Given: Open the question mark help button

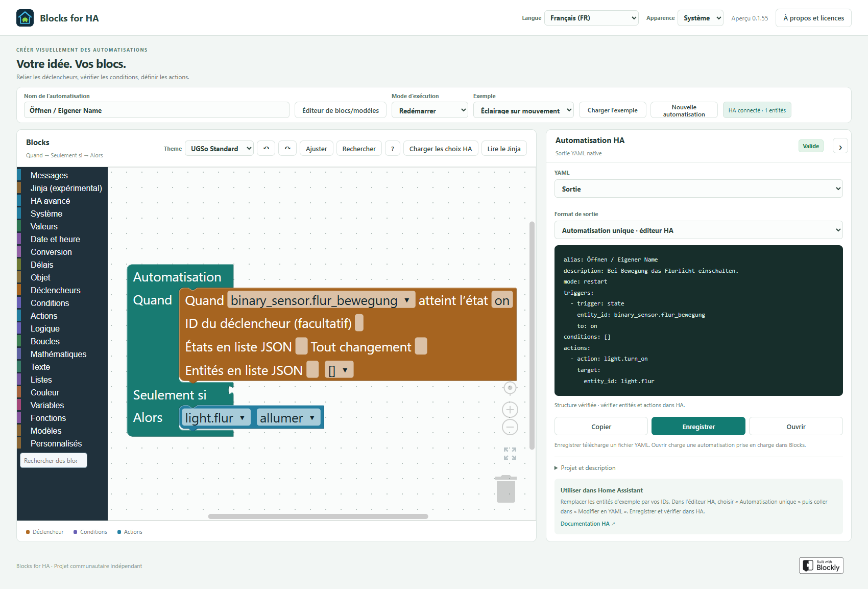Looking at the screenshot, I should pos(392,149).
